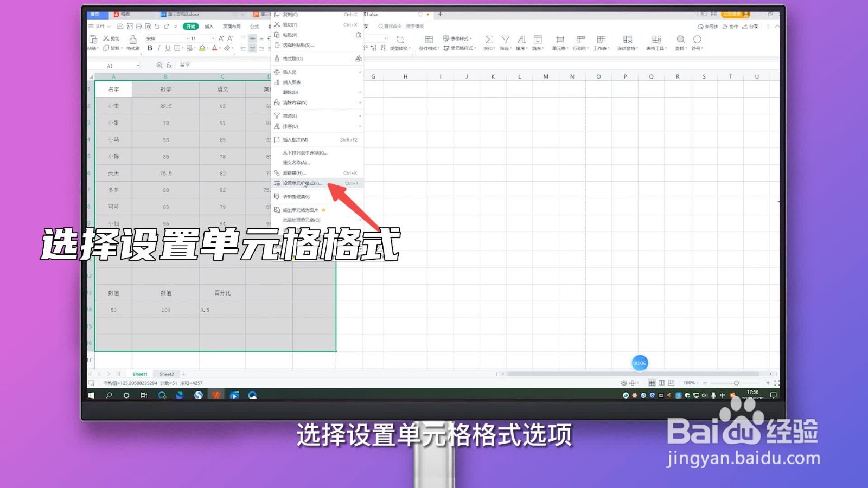Screen dimensions: 868x488
Task: Expand the 清除内容(N) context submenu
Action: [317, 102]
